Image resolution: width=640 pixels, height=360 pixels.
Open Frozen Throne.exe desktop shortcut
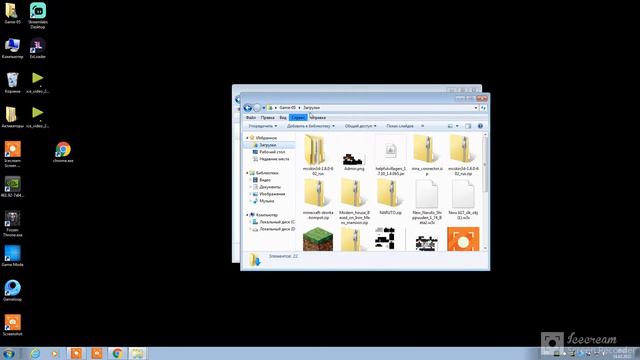click(x=12, y=224)
